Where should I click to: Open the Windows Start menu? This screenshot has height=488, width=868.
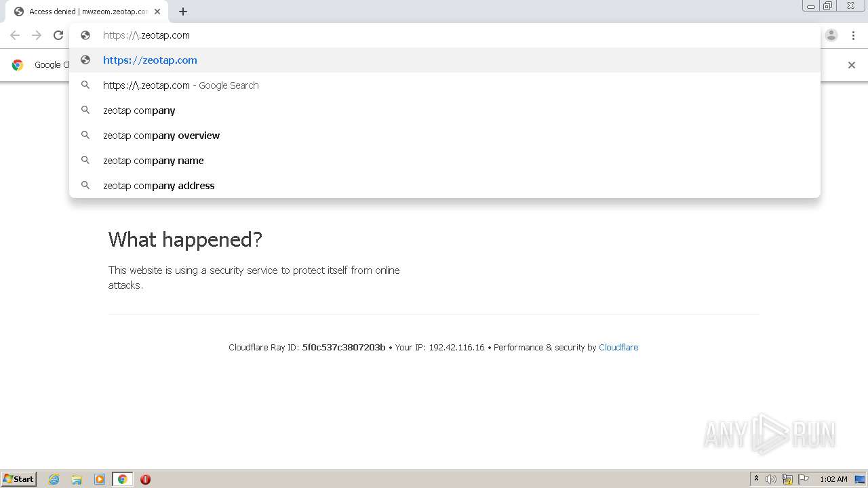(x=19, y=479)
